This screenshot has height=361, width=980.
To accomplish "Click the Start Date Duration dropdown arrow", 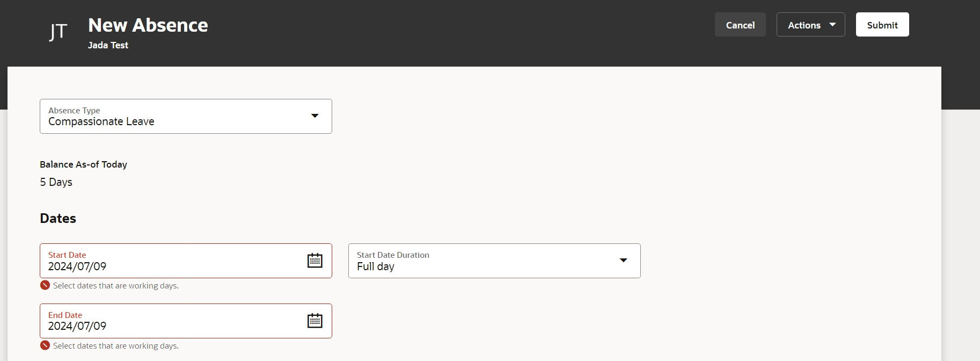I will pos(623,261).
